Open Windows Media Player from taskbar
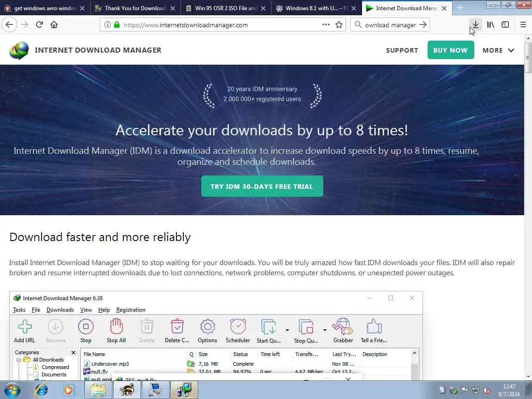The width and height of the screenshot is (532, 399). pos(68,390)
